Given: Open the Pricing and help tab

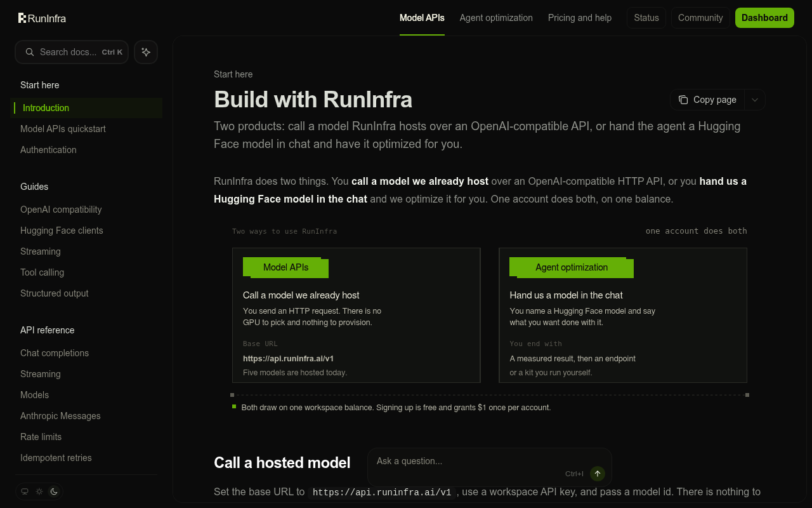Looking at the screenshot, I should [580, 18].
